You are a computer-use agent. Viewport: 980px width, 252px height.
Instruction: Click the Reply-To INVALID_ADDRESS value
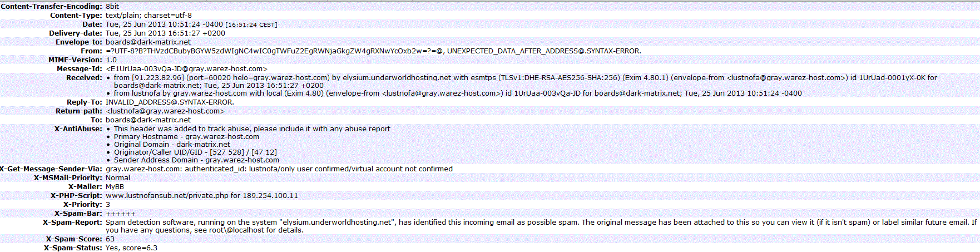point(170,102)
